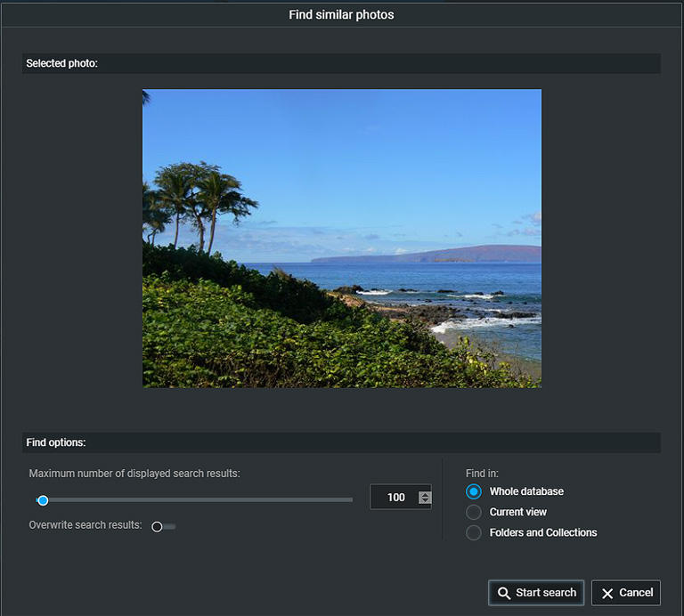The height and width of the screenshot is (616, 684).
Task: Click the maximum results slider track
Action: 194,500
